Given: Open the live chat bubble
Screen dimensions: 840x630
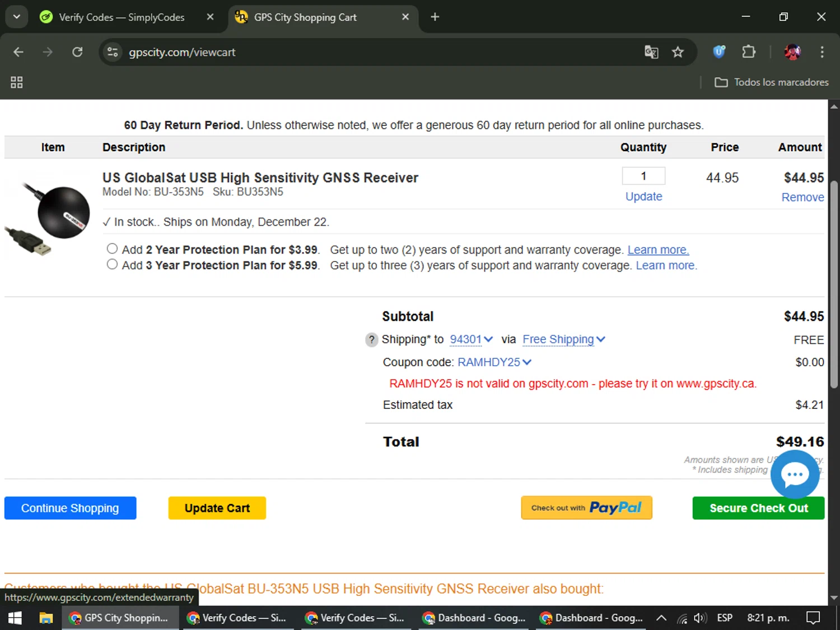Looking at the screenshot, I should 795,474.
